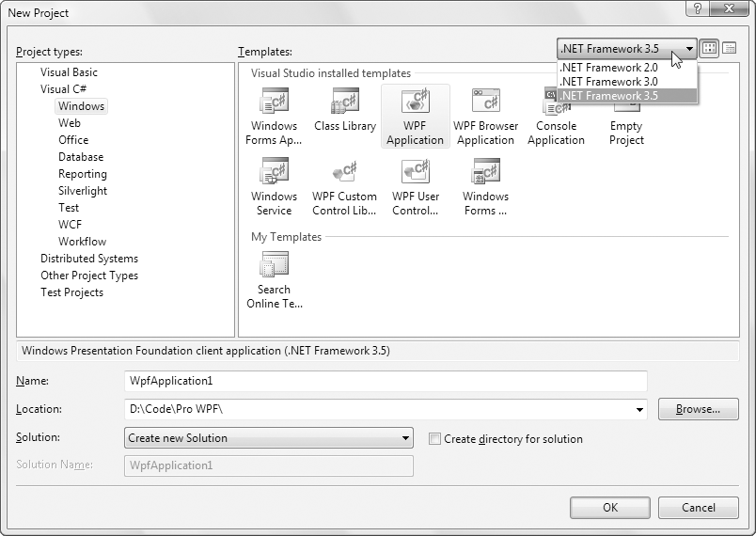This screenshot has height=536, width=756.
Task: Select Test under Visual C#
Action: pos(69,208)
